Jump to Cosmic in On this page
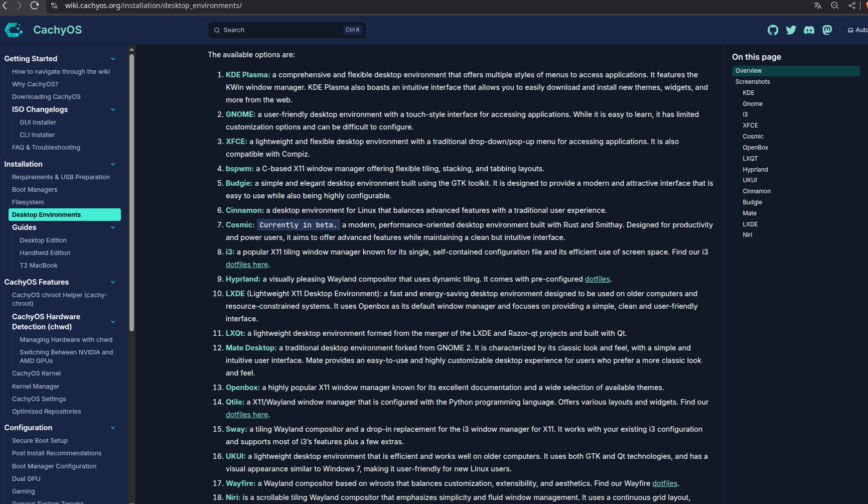The height and width of the screenshot is (504, 868). (753, 137)
